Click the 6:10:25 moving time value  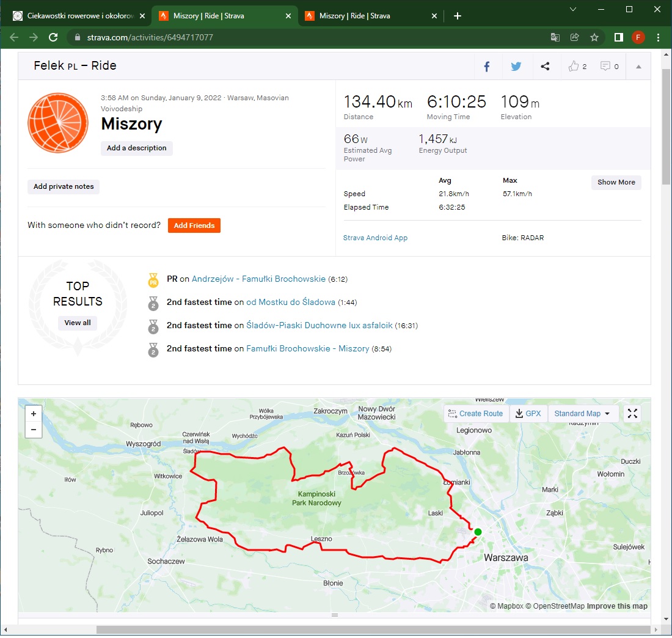pos(456,102)
